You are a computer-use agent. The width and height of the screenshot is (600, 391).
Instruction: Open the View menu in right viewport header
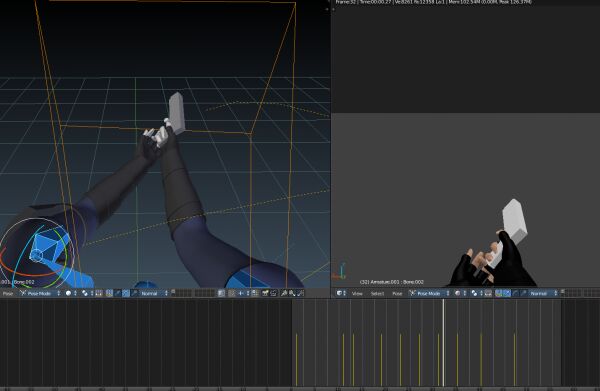357,293
